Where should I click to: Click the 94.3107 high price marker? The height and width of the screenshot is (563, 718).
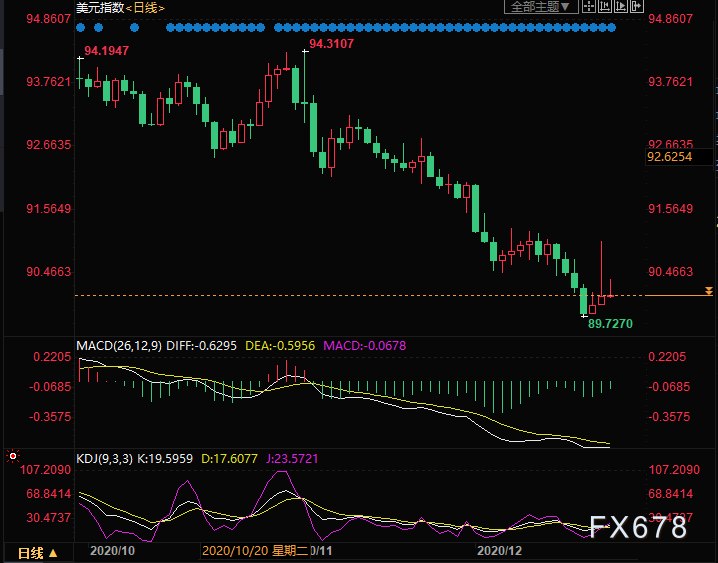coord(331,44)
